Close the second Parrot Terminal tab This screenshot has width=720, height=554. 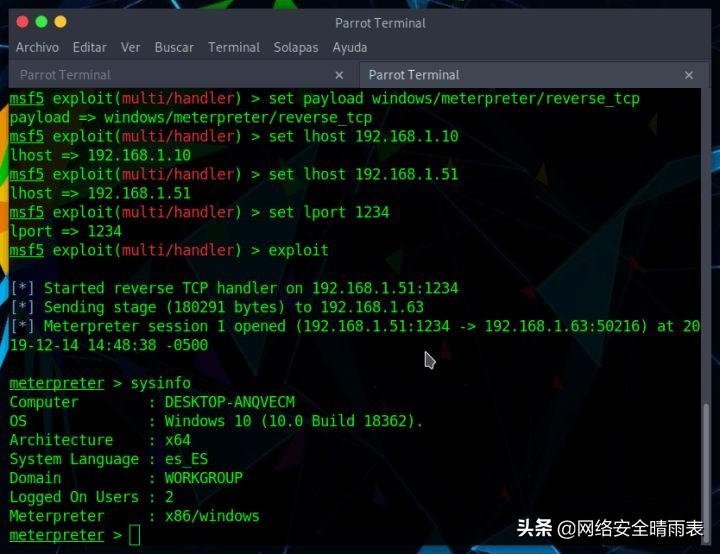click(689, 75)
